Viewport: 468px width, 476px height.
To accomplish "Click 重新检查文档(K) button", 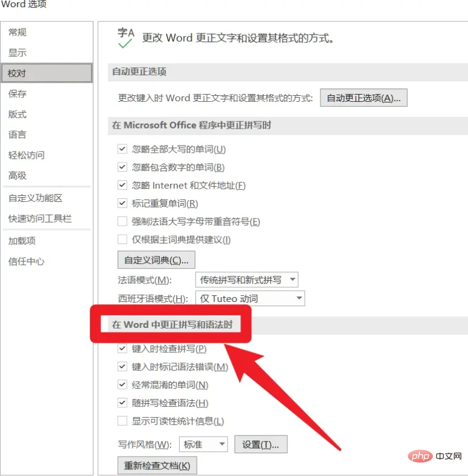I will (x=157, y=465).
